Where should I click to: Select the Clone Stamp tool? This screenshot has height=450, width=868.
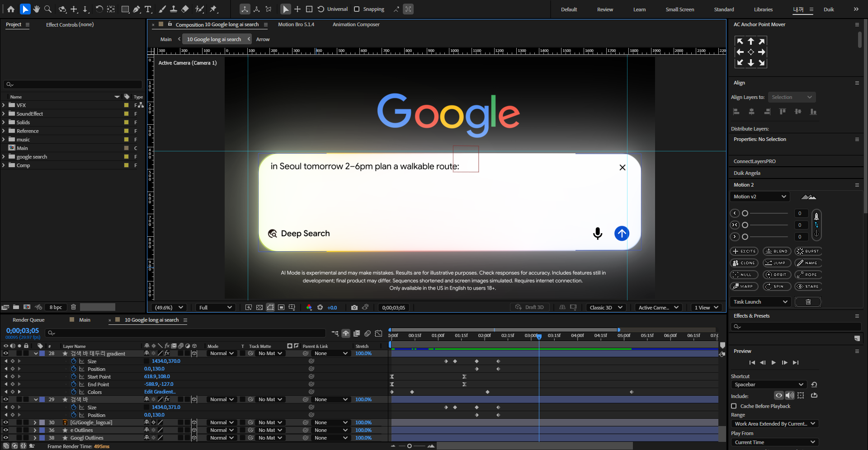pos(174,9)
